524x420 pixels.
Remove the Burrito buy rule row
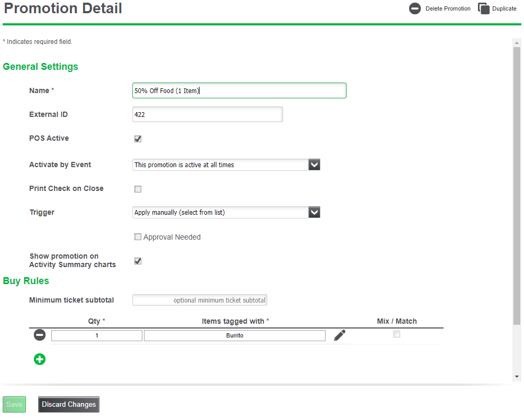coord(40,335)
